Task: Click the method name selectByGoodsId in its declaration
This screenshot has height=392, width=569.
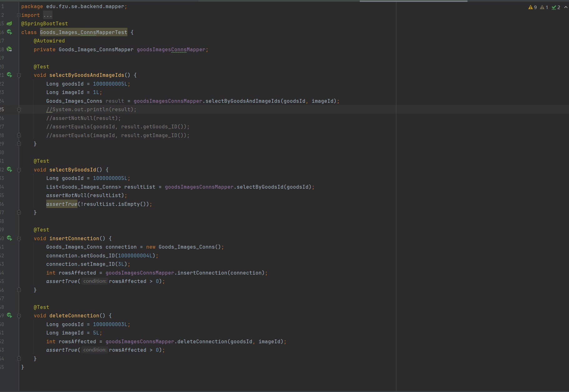Action: 72,170
